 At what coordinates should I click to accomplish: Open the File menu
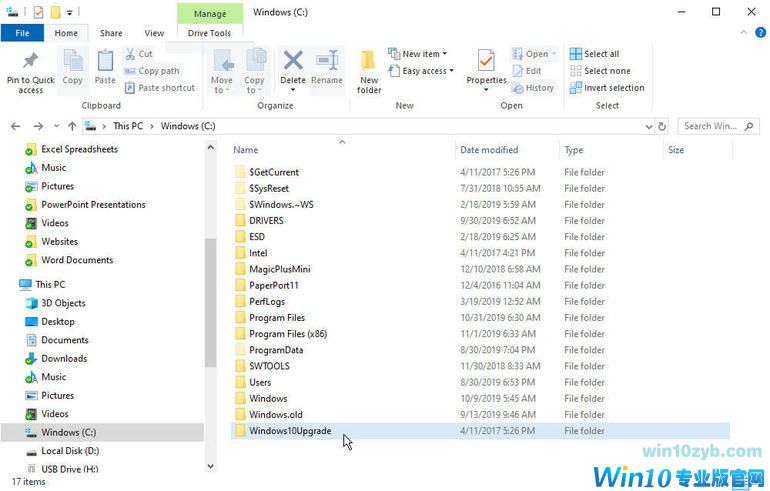click(x=22, y=33)
